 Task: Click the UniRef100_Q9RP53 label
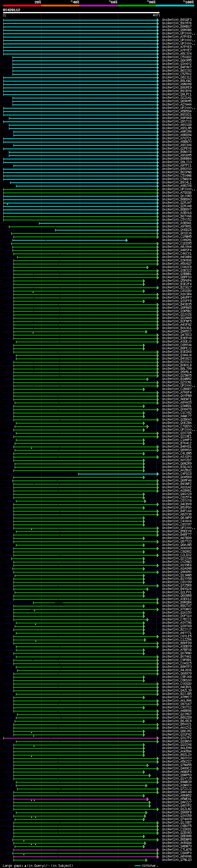[x=176, y=775]
